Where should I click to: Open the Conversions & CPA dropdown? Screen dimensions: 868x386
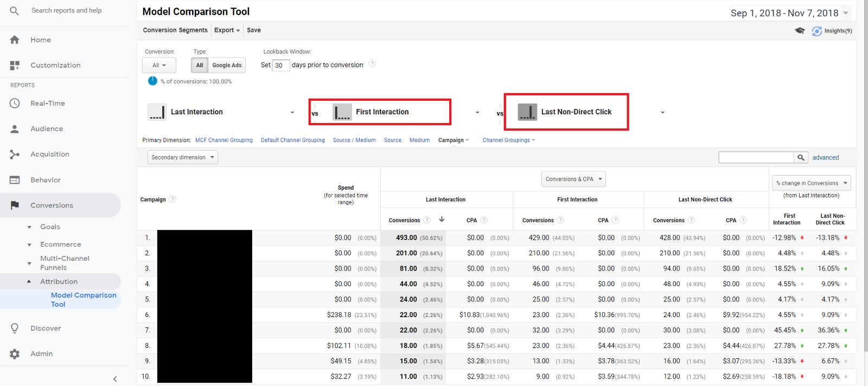pos(573,179)
